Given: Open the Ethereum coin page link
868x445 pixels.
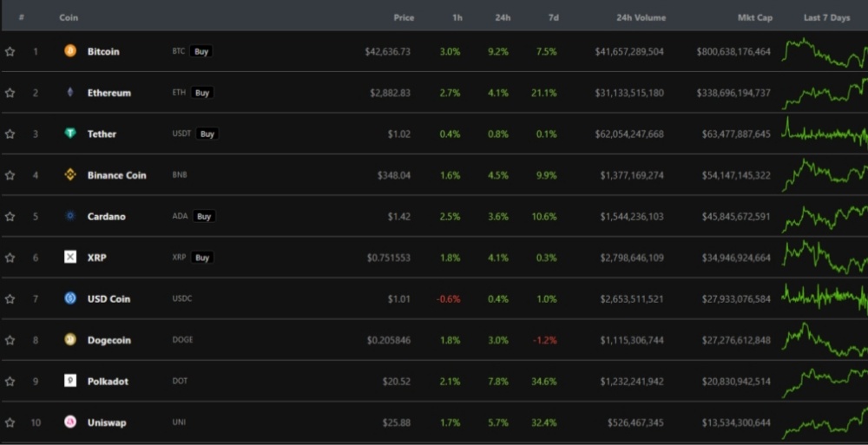Looking at the screenshot, I should pos(109,93).
